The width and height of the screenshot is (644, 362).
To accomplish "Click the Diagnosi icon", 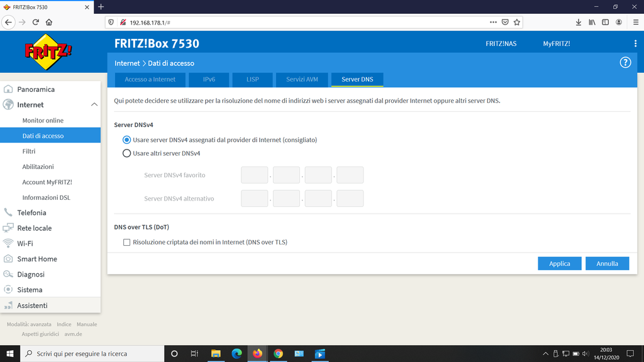I will [x=8, y=274].
